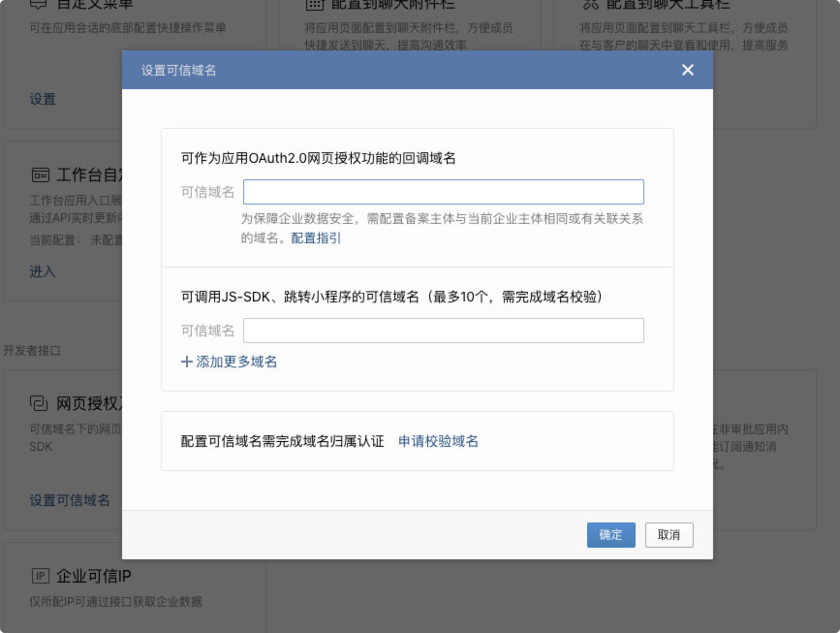The height and width of the screenshot is (633, 840).
Task: Click the 企业可信IP card icon
Action: (x=40, y=576)
